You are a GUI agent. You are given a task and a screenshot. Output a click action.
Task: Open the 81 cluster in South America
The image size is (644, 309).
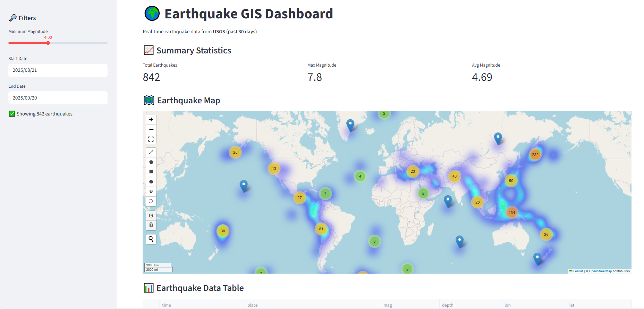[x=321, y=229]
